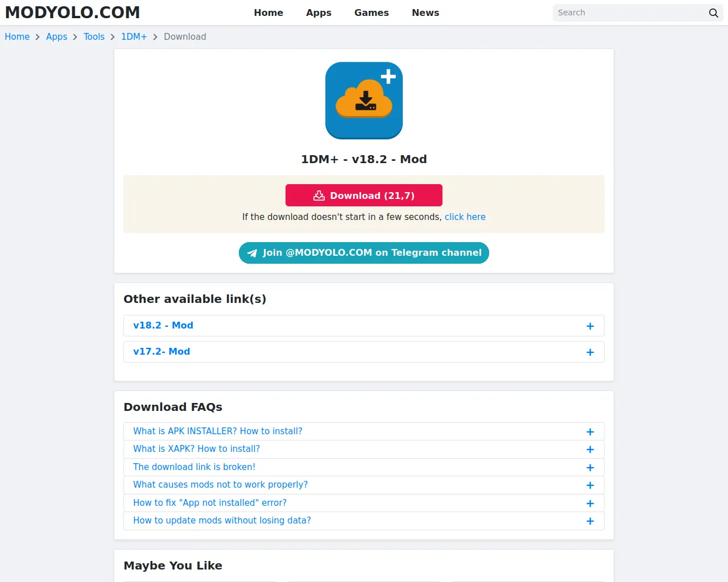Viewport: 728px width, 582px height.
Task: Click the 'click here' download link
Action: [x=465, y=217]
